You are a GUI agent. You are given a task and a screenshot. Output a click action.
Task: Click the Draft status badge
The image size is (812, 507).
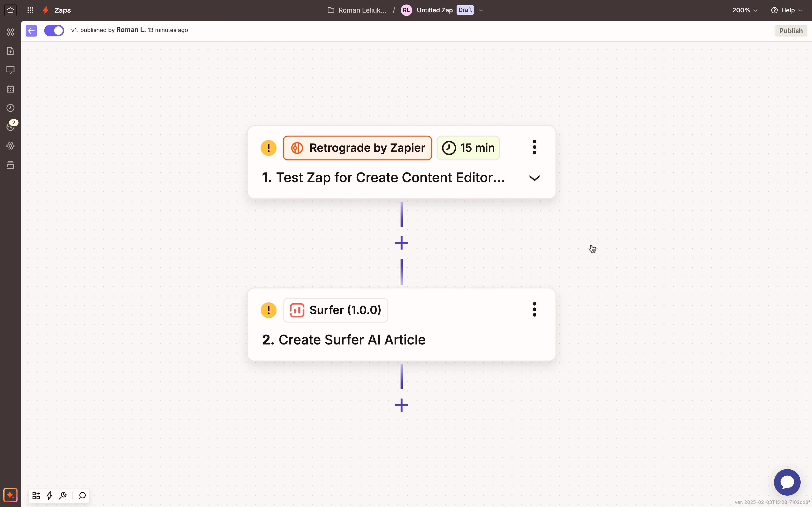point(465,10)
